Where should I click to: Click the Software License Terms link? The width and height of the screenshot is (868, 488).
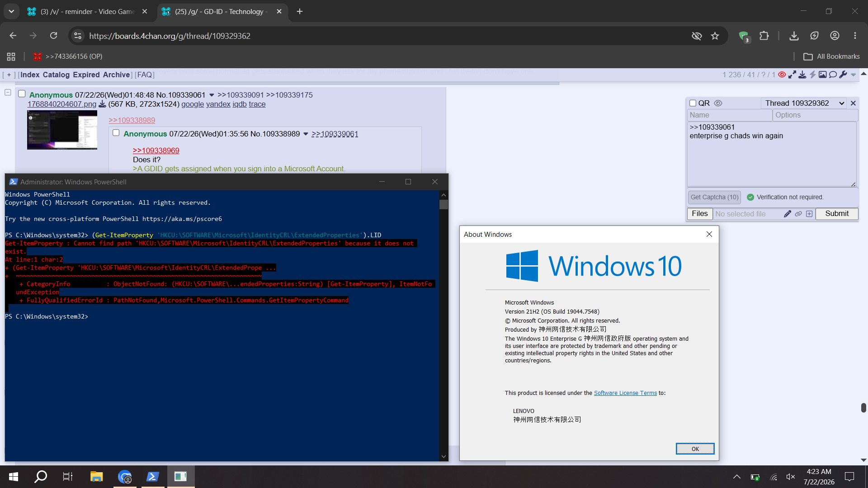tap(625, 393)
